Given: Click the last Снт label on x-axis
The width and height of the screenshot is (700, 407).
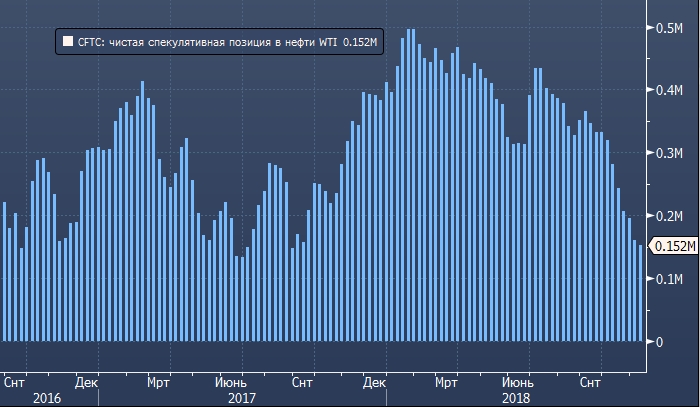Looking at the screenshot, I should (590, 382).
